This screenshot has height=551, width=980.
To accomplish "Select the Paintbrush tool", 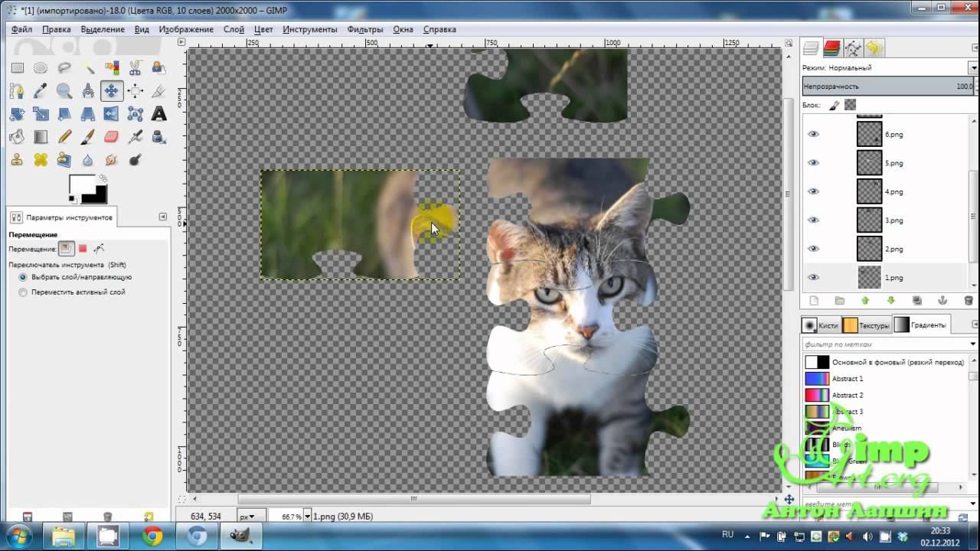I will pos(88,137).
